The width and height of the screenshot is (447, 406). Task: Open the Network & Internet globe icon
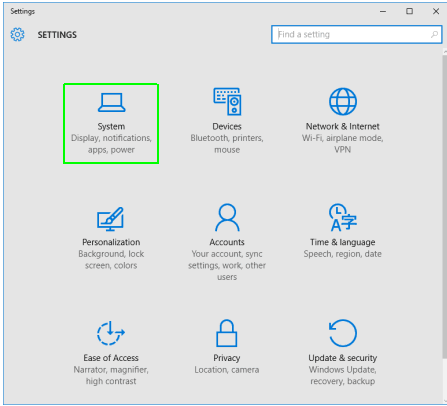(343, 101)
